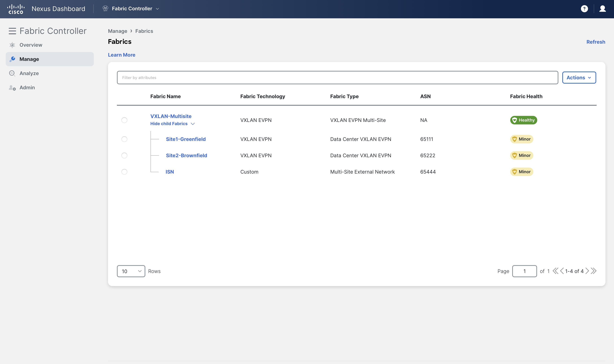This screenshot has height=364, width=614.
Task: Click the VXLAN EVPN Multi-Site type cell
Action: [358, 120]
